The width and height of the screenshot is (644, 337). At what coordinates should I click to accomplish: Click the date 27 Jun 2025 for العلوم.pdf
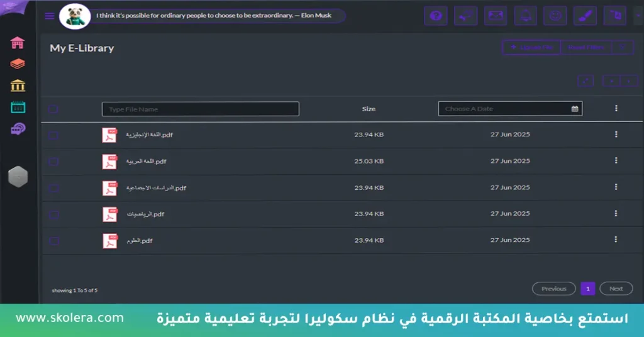point(510,240)
